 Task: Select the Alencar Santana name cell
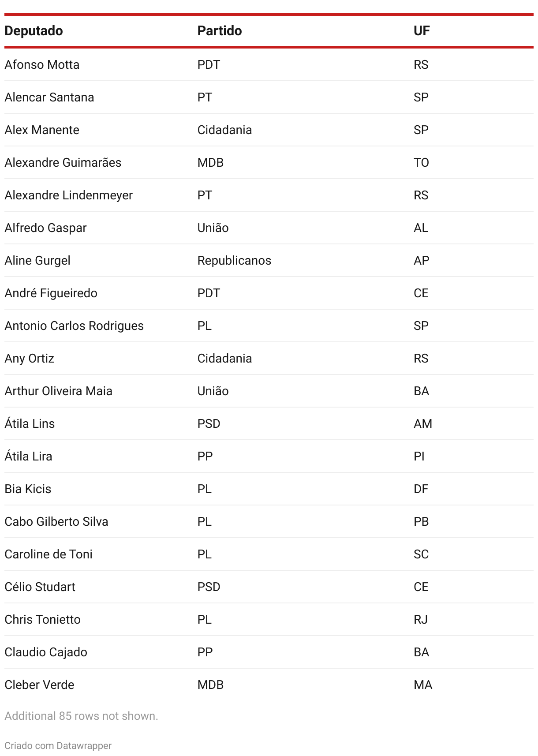pyautogui.click(x=49, y=97)
